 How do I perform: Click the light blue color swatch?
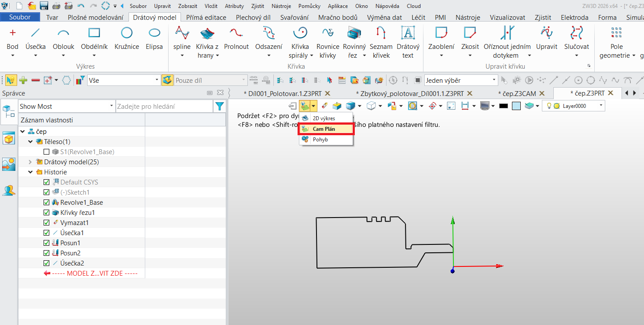pyautogui.click(x=517, y=106)
